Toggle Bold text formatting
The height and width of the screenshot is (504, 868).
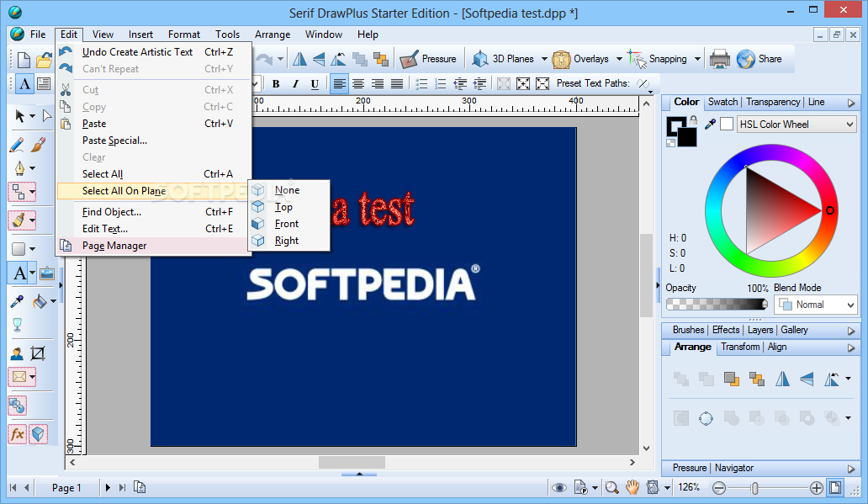coord(276,84)
